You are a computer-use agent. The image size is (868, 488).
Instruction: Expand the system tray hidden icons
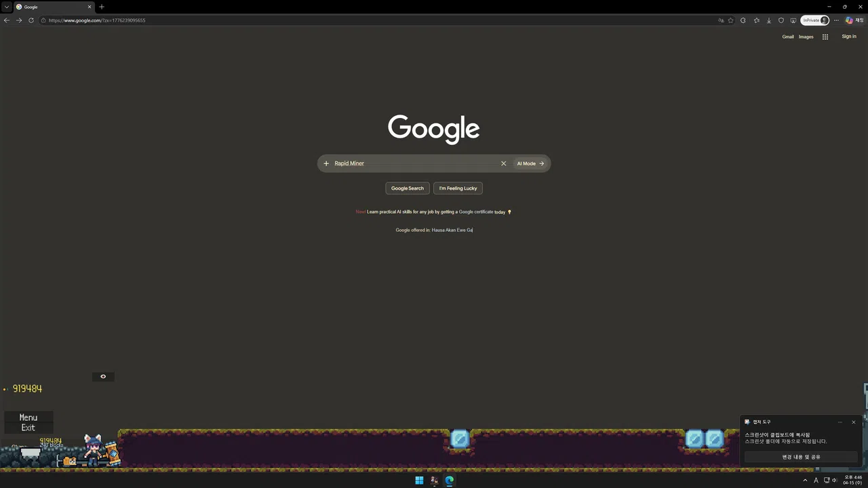tap(806, 481)
